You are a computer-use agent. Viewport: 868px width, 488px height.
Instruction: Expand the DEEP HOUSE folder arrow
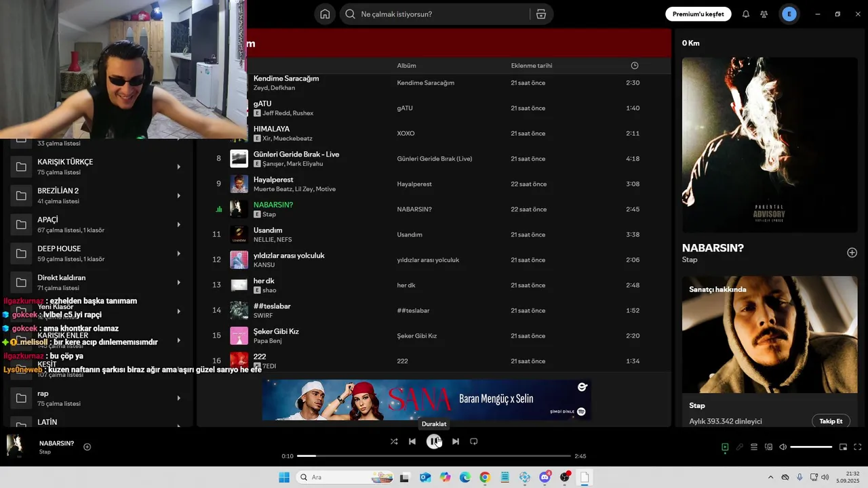coord(179,253)
